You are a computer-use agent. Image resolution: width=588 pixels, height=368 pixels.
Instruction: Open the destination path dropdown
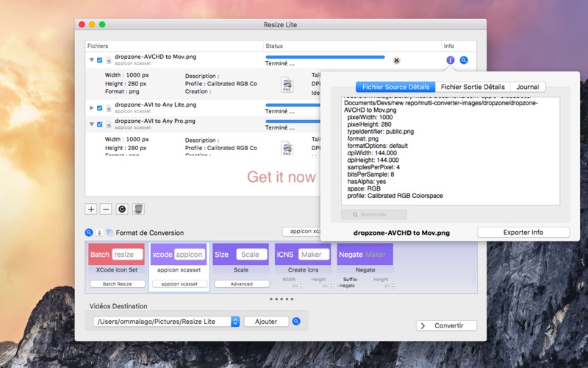point(235,322)
